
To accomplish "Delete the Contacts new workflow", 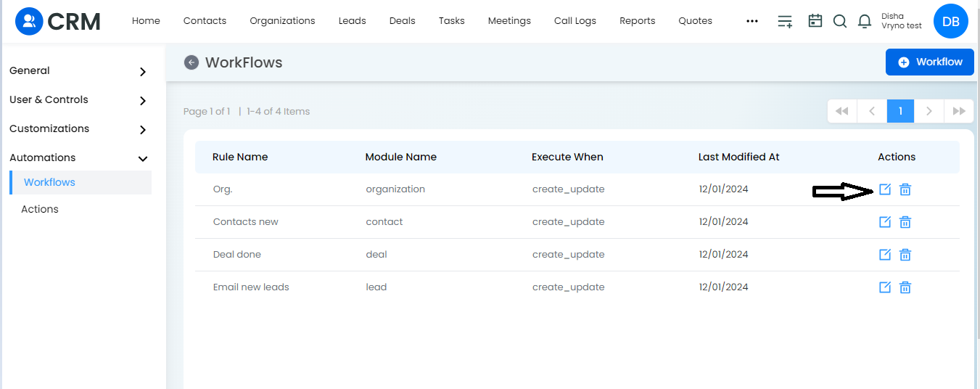I will (x=905, y=222).
